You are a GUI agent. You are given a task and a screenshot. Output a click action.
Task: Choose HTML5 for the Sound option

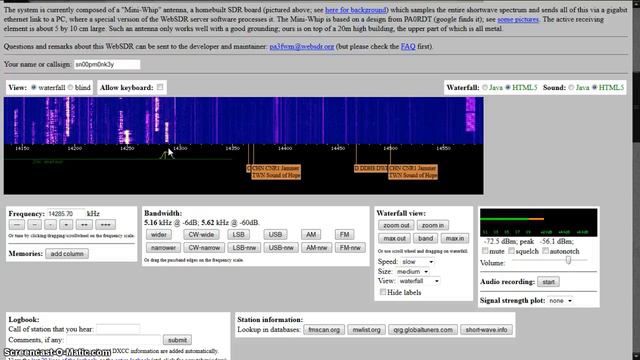coord(595,87)
